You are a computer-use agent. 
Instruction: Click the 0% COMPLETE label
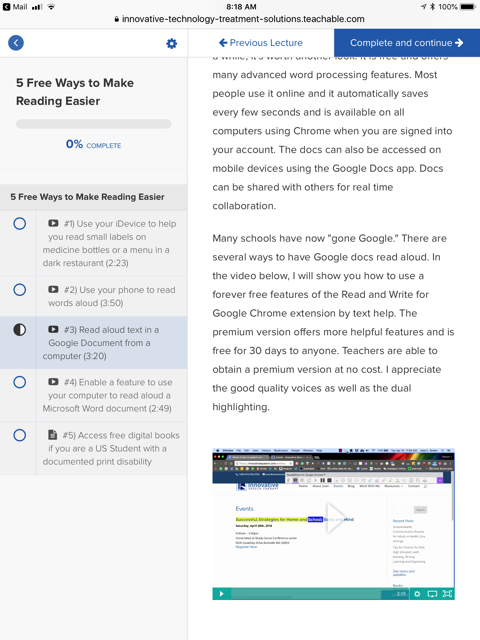93,144
